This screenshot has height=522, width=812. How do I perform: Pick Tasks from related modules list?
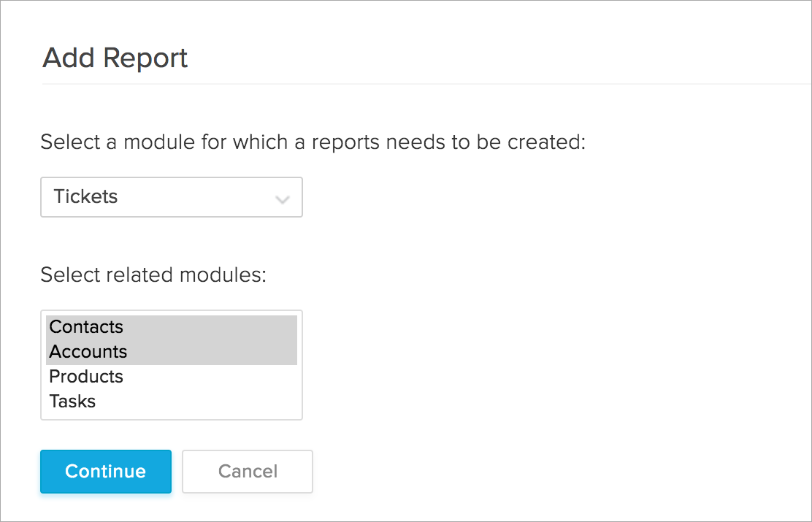coord(72,402)
